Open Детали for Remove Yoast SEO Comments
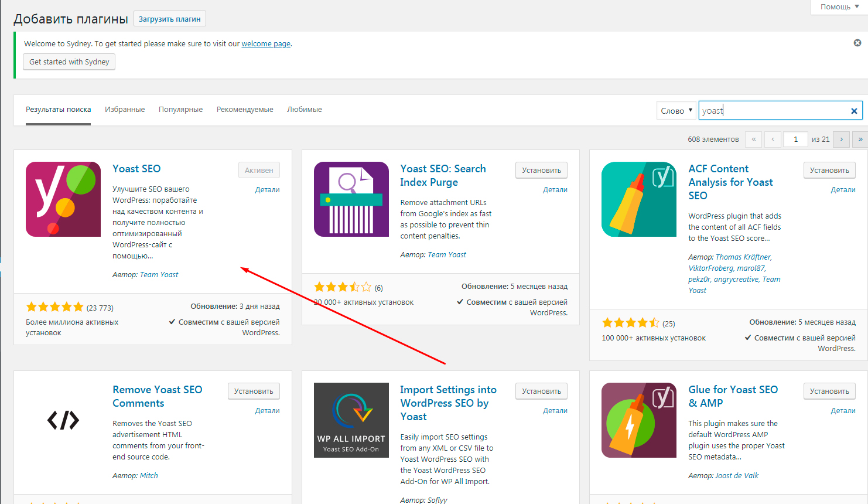This screenshot has width=868, height=504. click(x=267, y=410)
